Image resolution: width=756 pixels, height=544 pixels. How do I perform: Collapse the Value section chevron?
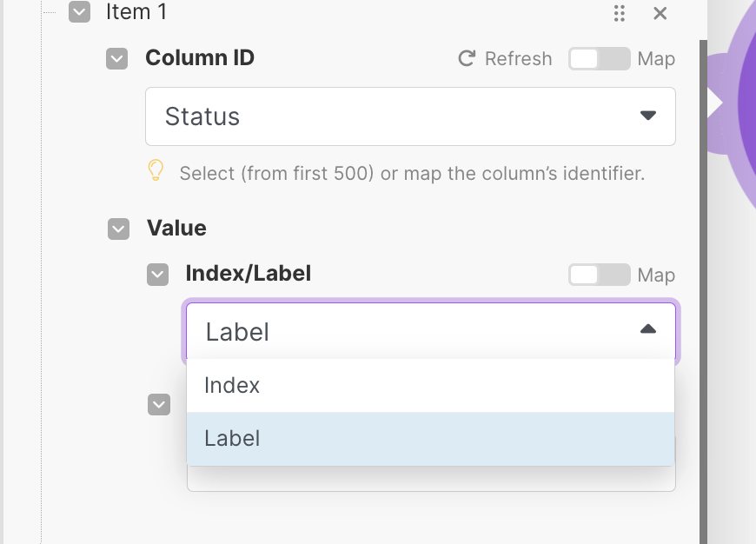[117, 229]
